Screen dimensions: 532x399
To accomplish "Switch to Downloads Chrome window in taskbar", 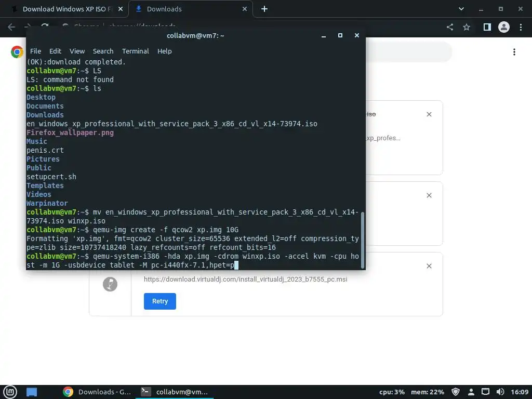I will point(97,392).
